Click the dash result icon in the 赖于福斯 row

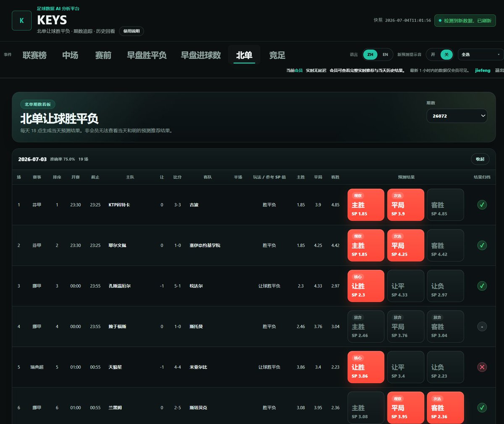coord(482,327)
